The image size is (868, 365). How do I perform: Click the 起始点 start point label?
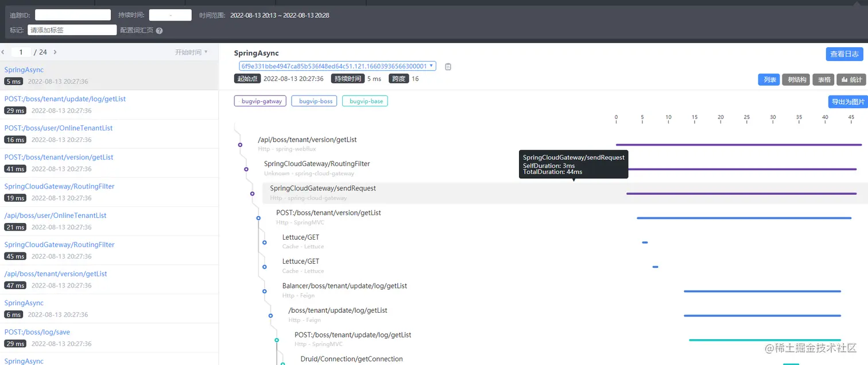click(247, 79)
